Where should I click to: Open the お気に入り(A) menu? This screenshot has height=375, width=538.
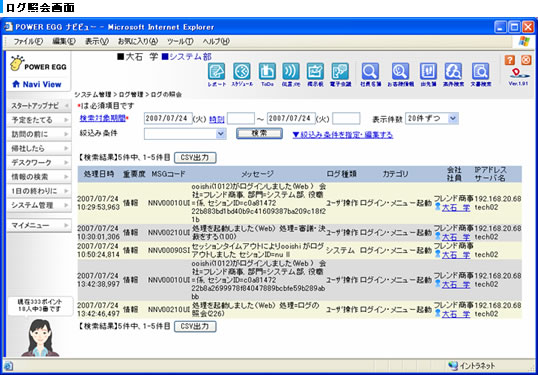[138, 42]
